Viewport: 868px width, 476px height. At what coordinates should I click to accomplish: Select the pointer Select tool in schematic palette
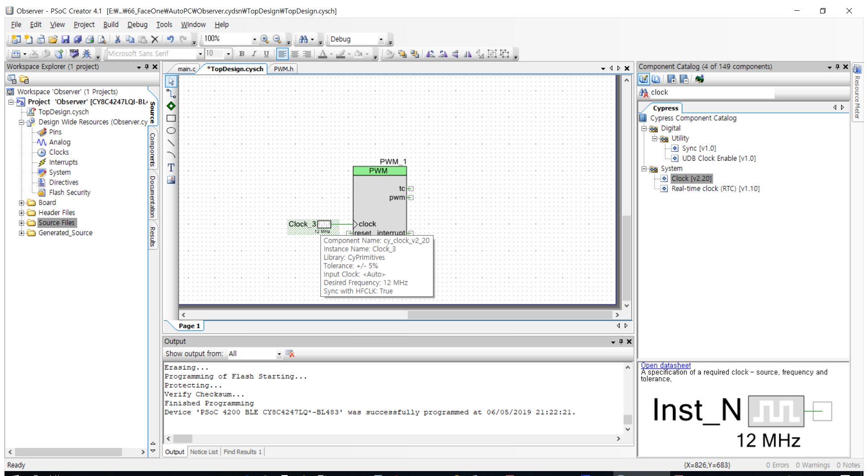(171, 81)
